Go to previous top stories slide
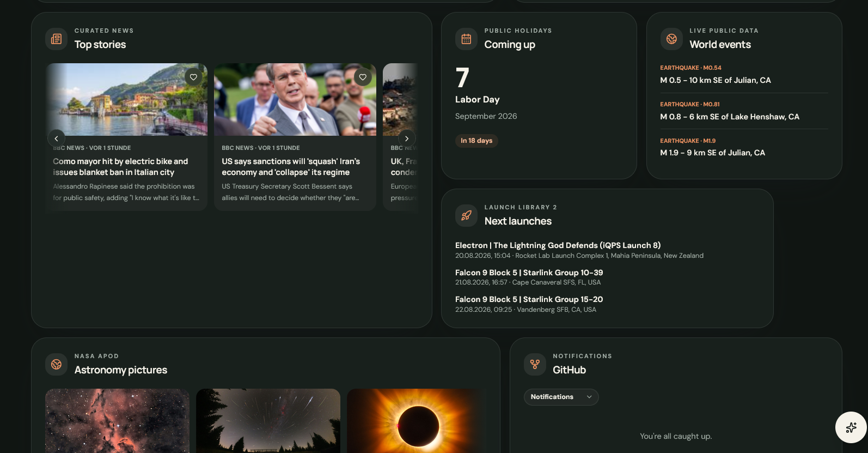 point(56,138)
